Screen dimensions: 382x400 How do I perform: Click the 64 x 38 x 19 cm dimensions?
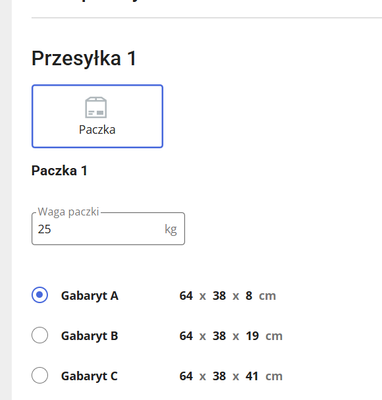231,336
